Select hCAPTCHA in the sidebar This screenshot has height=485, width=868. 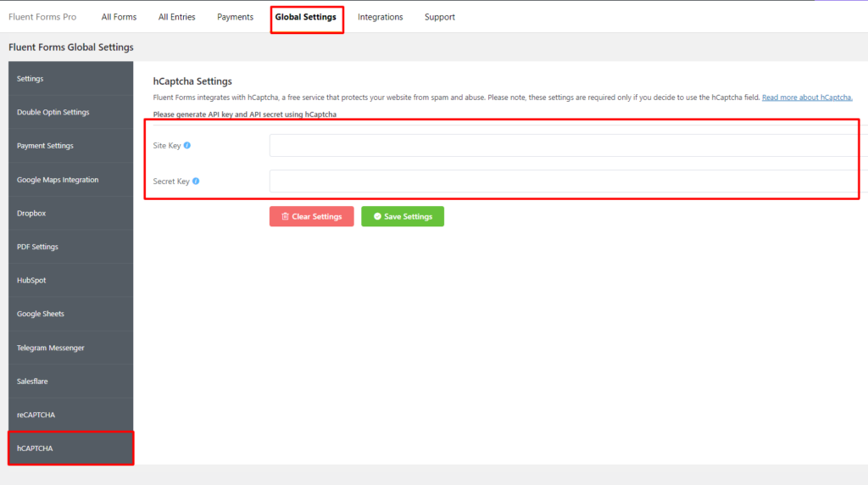(x=71, y=448)
